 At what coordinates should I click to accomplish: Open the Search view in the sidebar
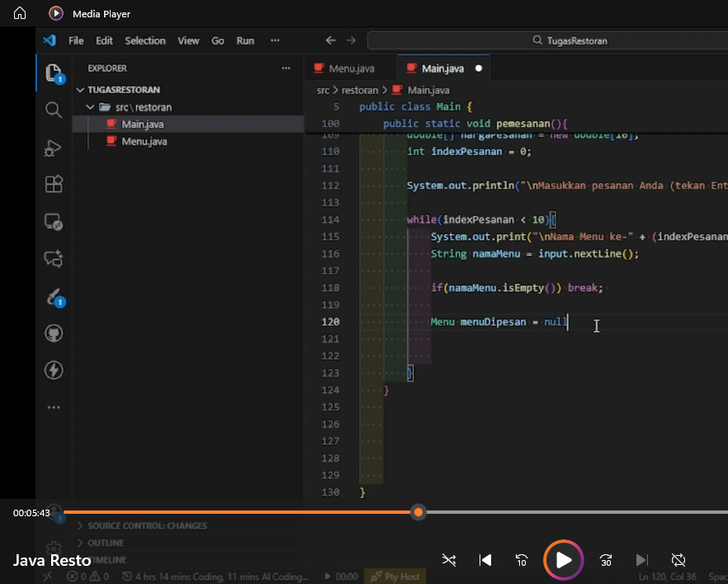pos(53,110)
